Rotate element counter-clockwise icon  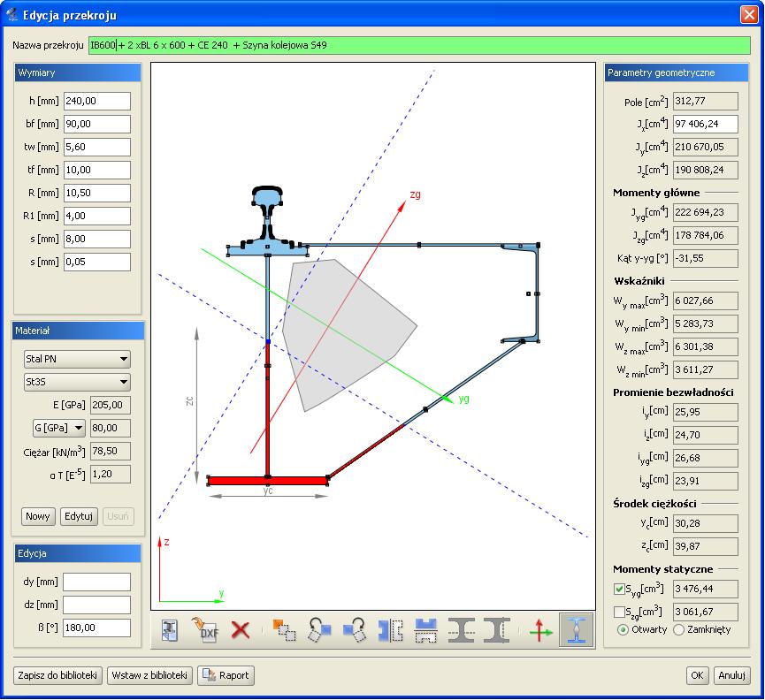point(319,630)
